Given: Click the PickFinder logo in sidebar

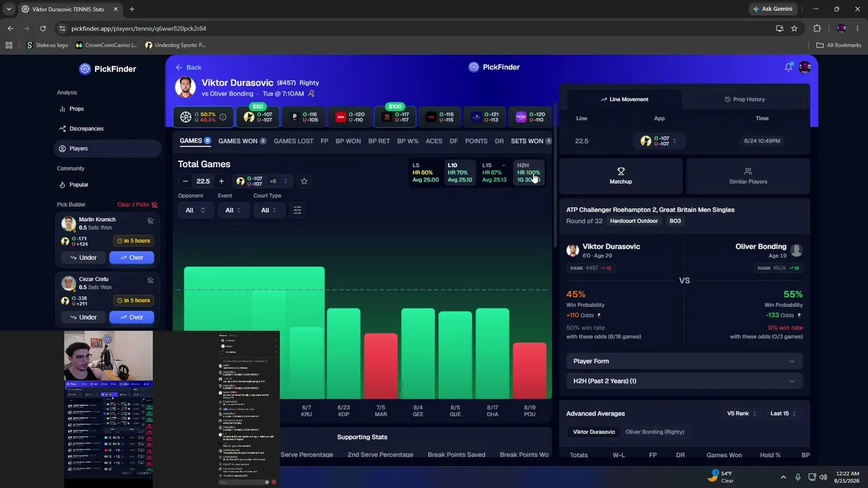Looking at the screenshot, I should point(108,68).
